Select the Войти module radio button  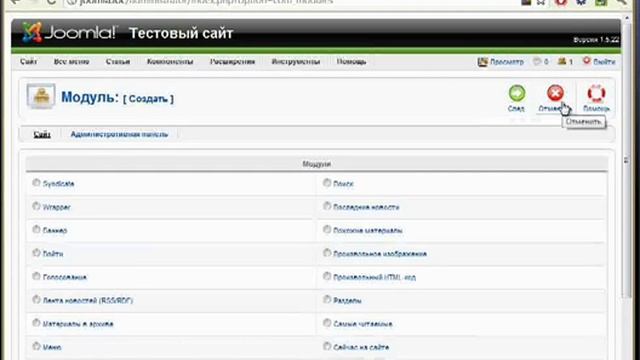point(36,253)
